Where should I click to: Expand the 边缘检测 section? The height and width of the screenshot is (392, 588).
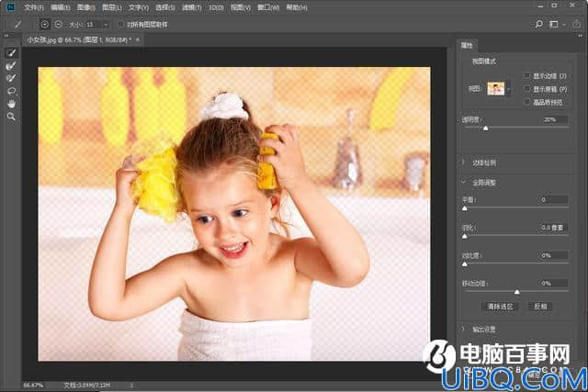tap(463, 162)
